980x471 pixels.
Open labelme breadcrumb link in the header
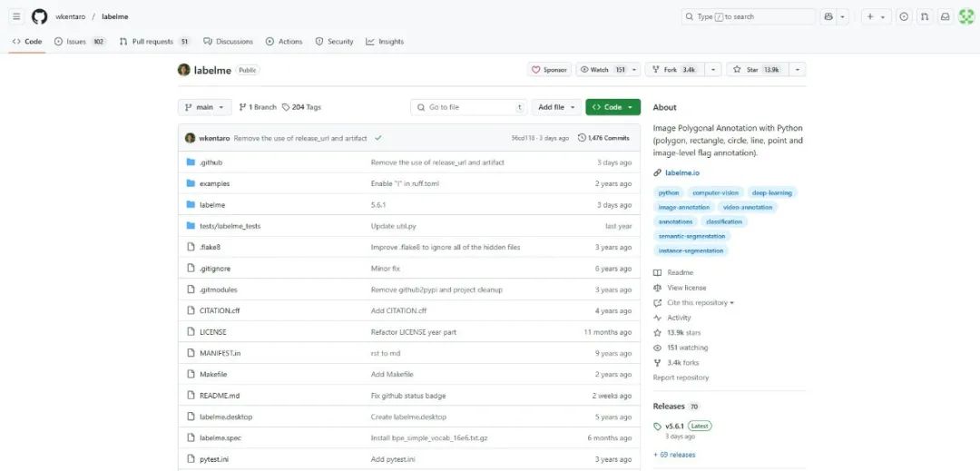click(x=114, y=17)
